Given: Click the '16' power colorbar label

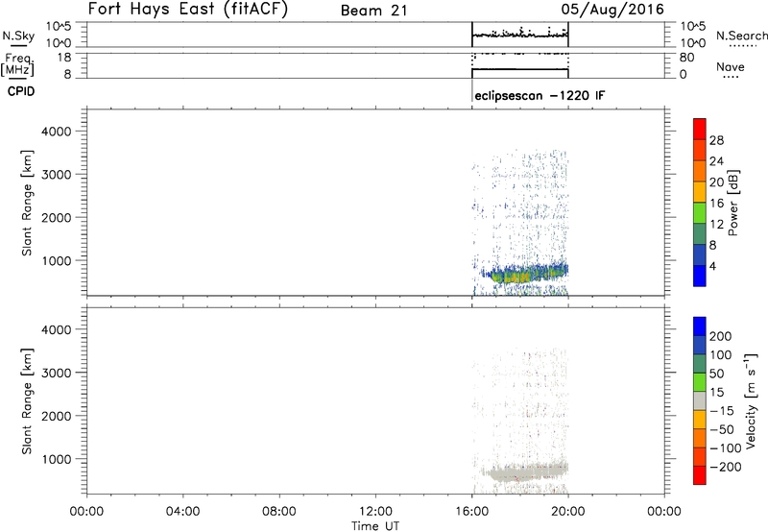Looking at the screenshot, I should (x=716, y=204).
